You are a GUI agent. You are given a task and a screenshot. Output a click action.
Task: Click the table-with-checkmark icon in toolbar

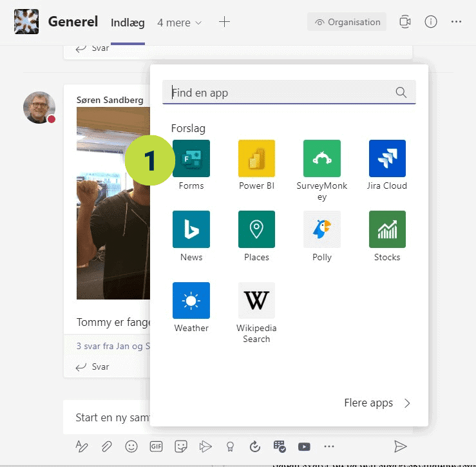[280, 446]
